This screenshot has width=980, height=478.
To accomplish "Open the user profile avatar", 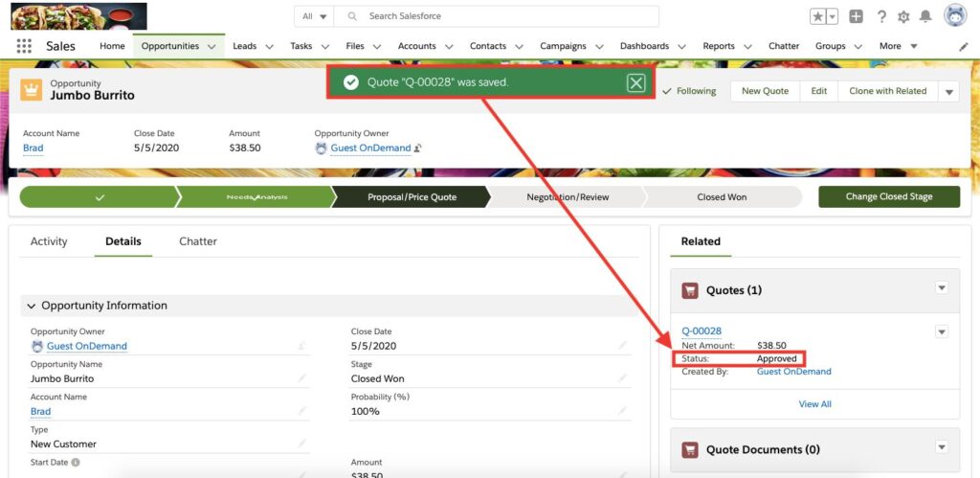I will (x=955, y=15).
